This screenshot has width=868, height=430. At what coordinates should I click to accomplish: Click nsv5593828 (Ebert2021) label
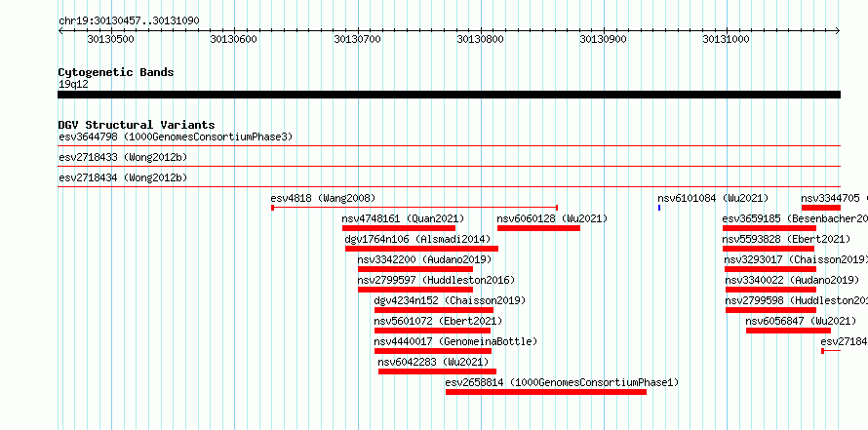tap(786, 239)
